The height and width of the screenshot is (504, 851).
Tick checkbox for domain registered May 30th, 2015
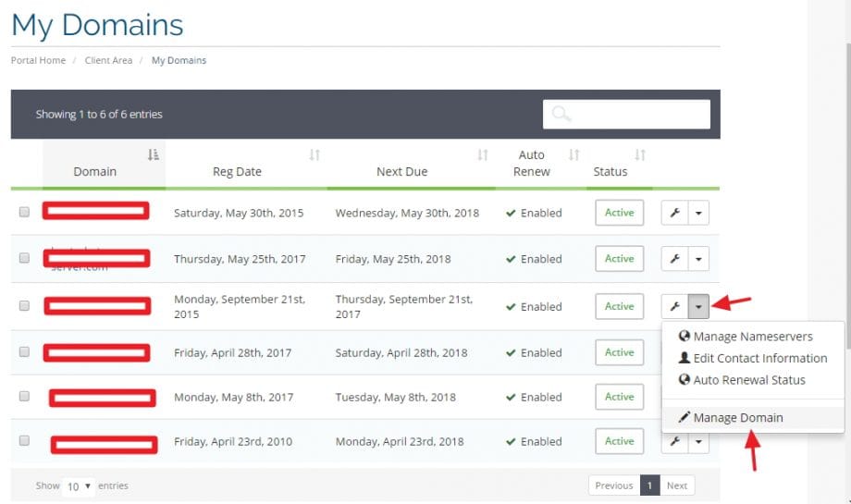click(25, 212)
